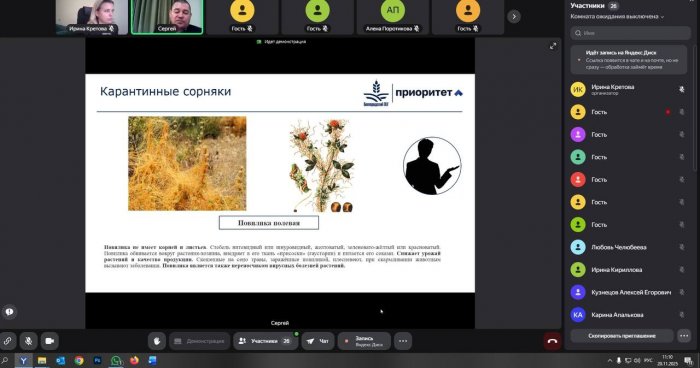The width and height of the screenshot is (700, 368).
Task: Click the search magnifier icon in participants panel
Action: point(578,33)
